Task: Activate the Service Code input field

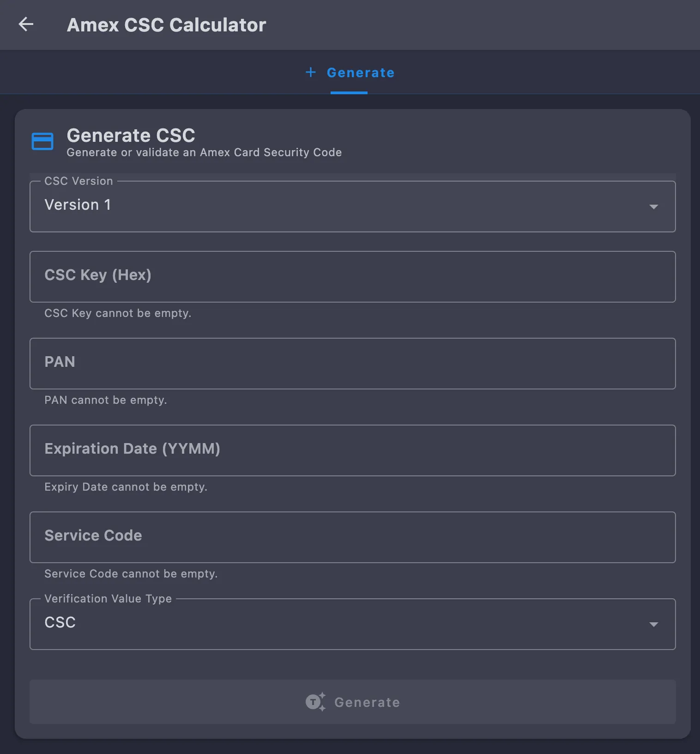Action: 353,537
